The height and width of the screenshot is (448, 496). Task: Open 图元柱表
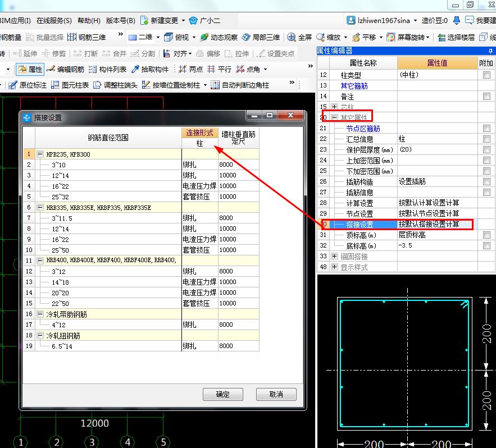coord(70,85)
